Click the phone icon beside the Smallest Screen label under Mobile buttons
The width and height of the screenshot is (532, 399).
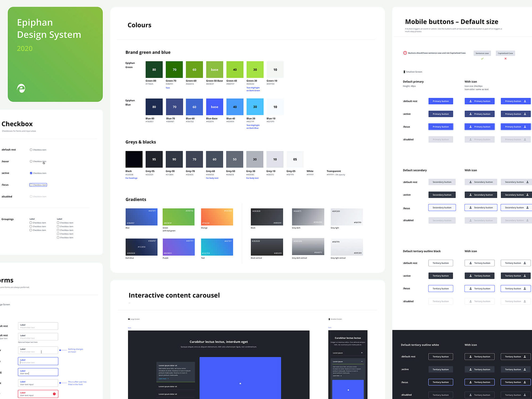tap(404, 72)
